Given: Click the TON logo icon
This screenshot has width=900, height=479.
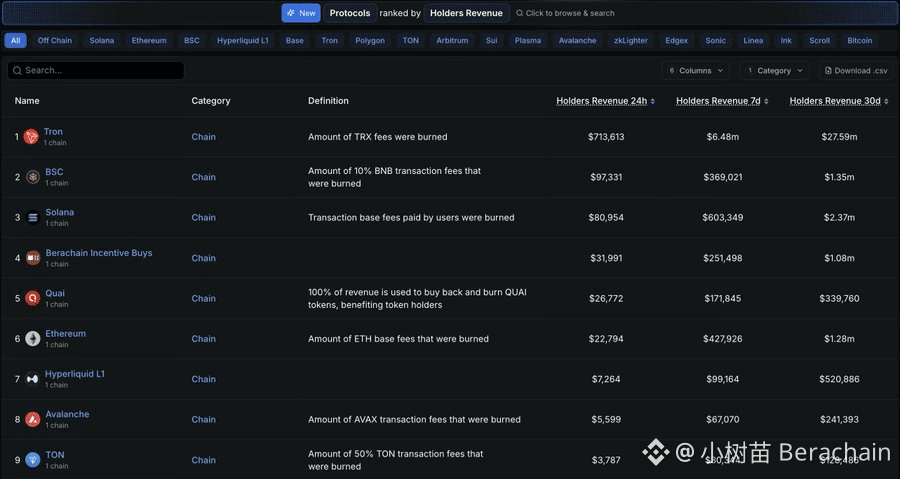Looking at the screenshot, I should [33, 459].
